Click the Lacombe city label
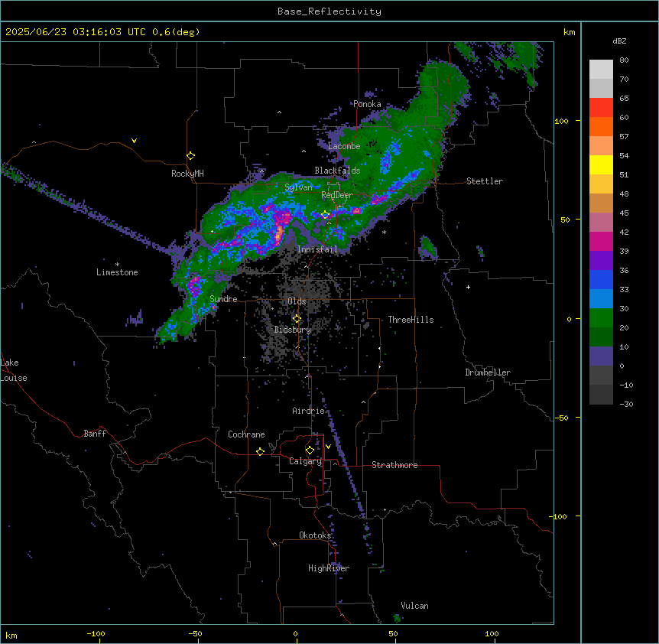 point(344,146)
